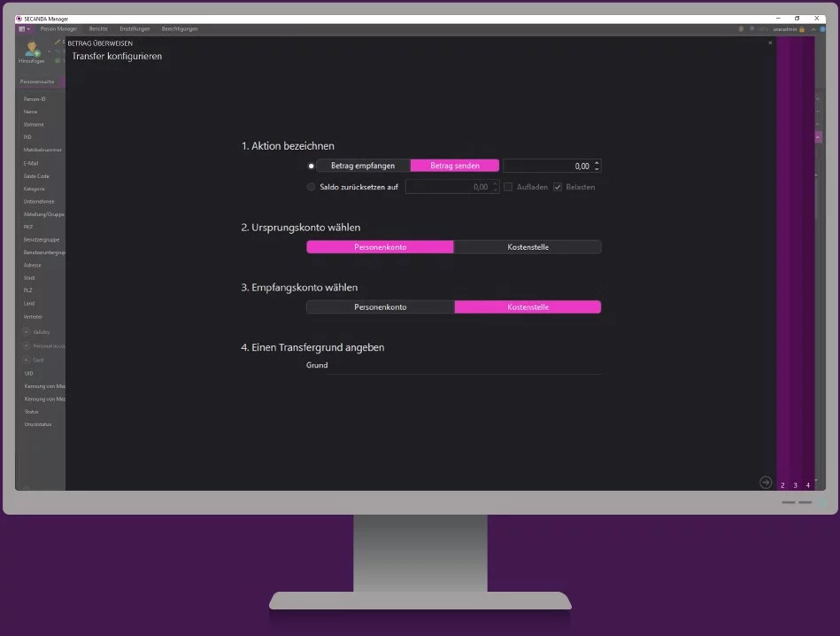Open the Berechtigungen menu

click(180, 29)
